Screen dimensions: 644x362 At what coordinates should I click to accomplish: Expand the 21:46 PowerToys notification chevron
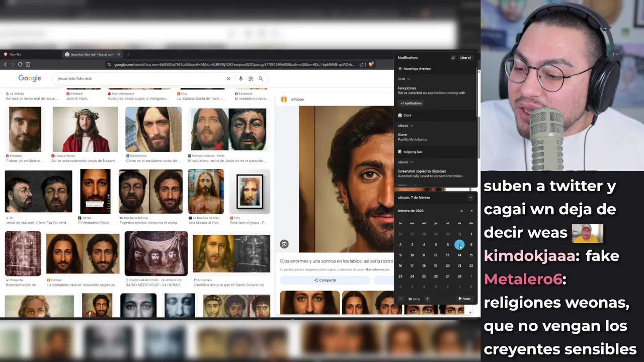(x=409, y=79)
